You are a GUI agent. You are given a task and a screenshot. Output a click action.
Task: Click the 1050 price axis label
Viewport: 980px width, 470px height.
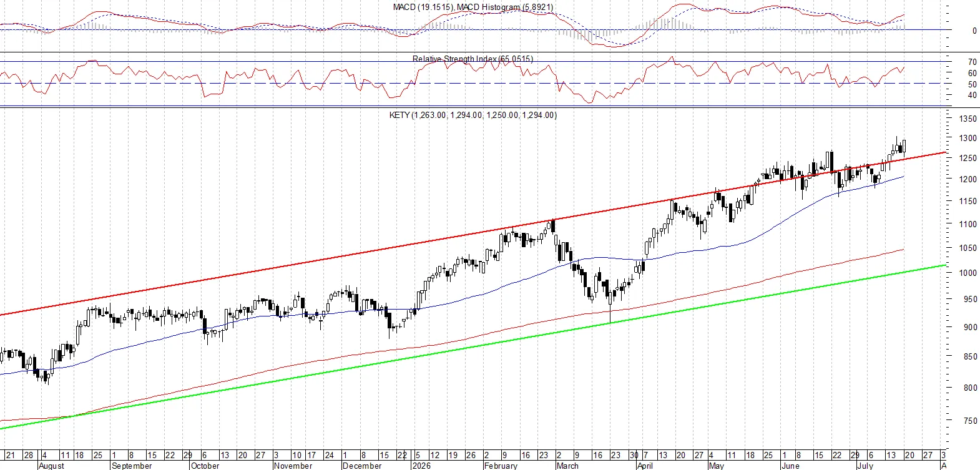point(969,248)
